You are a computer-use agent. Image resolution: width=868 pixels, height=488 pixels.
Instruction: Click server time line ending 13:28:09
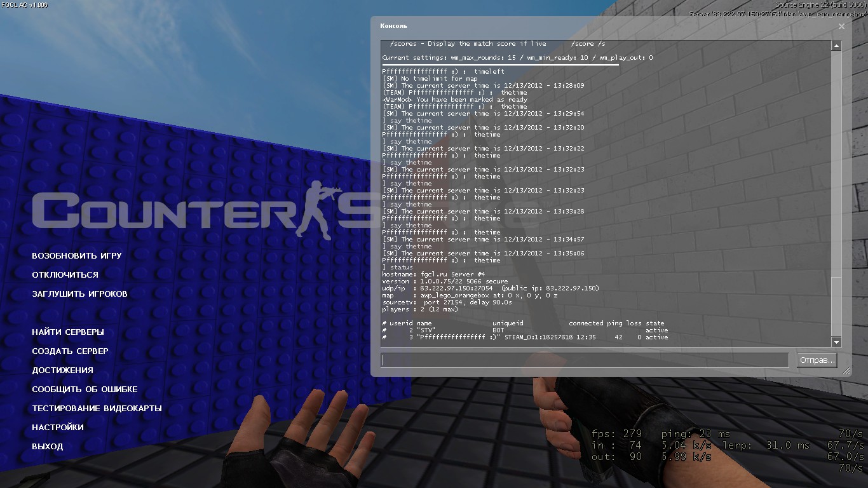coord(483,86)
